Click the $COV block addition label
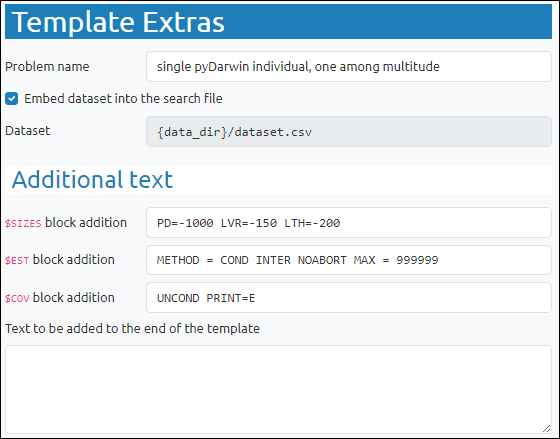Viewport: 560px width, 439px height. point(60,298)
